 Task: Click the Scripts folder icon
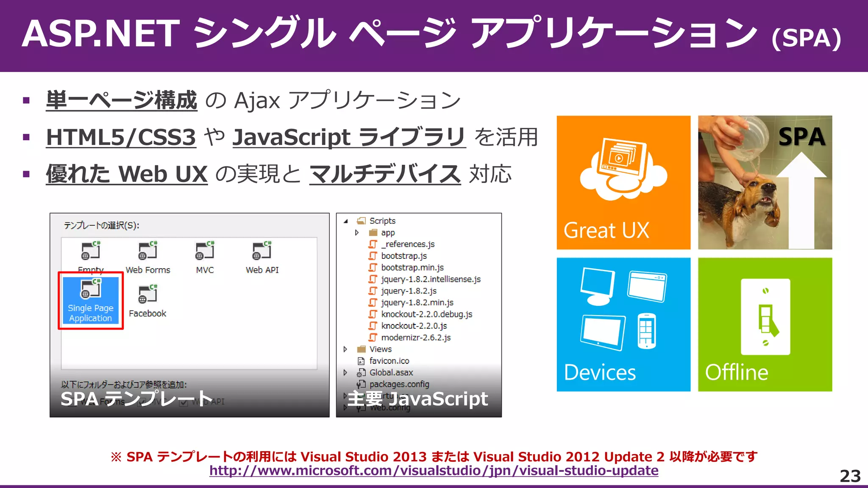pos(361,221)
